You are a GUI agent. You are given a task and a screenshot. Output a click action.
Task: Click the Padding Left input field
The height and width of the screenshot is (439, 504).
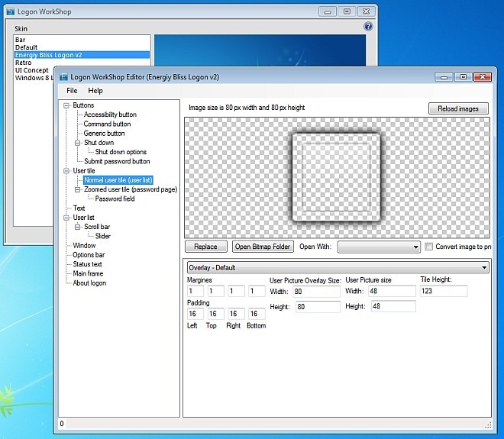click(x=195, y=314)
